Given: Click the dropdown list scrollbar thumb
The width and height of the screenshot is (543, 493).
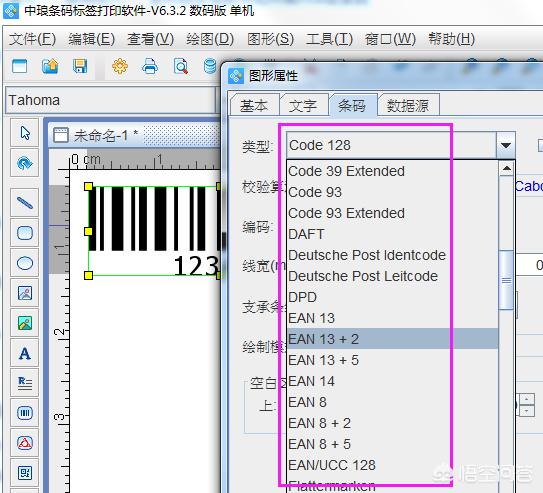Looking at the screenshot, I should [x=506, y=280].
